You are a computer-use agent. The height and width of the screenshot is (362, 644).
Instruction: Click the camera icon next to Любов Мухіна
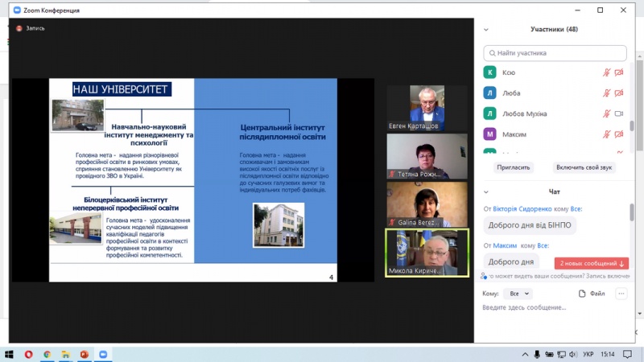(619, 113)
